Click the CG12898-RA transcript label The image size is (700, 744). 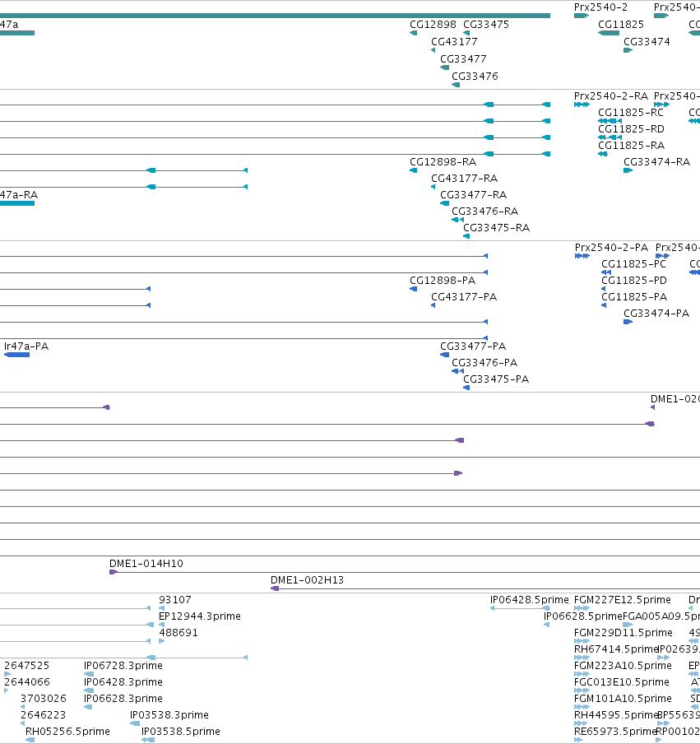click(x=443, y=162)
